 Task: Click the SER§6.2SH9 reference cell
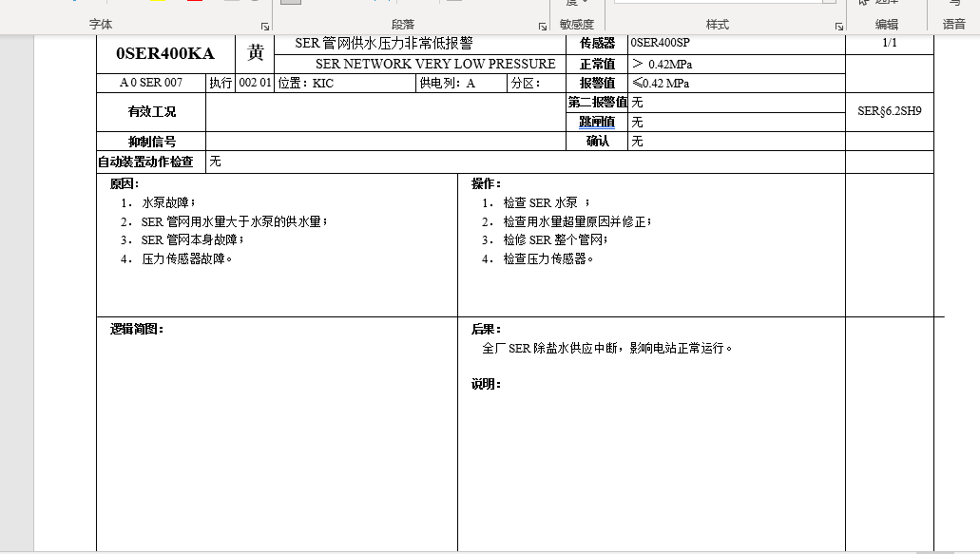click(889, 111)
